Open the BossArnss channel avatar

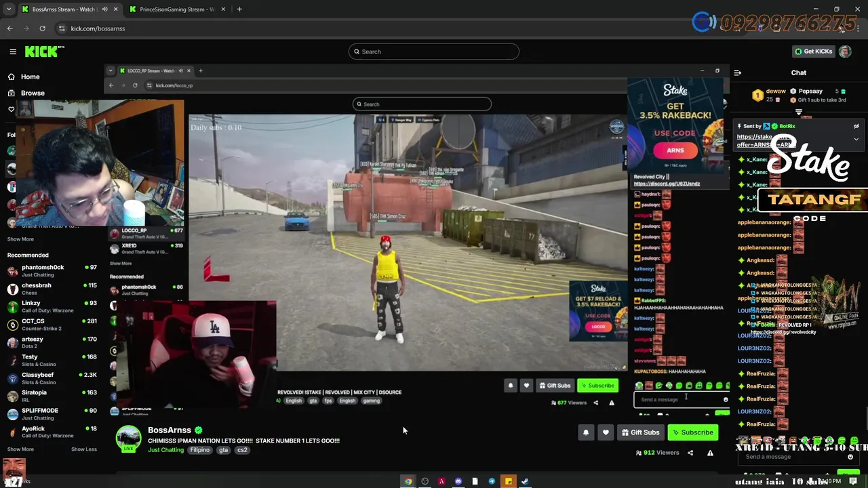click(128, 439)
